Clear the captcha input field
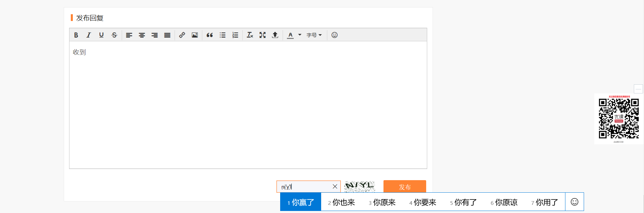This screenshot has height=213, width=644. [335, 186]
